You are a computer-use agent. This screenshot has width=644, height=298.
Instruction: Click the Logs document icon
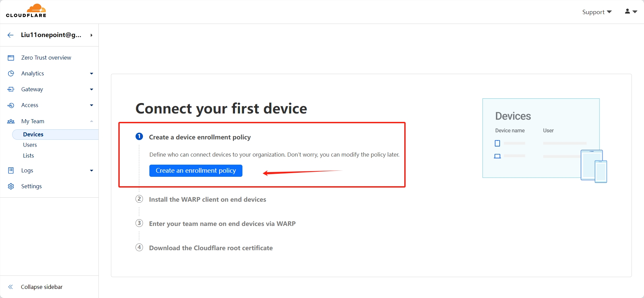11,170
